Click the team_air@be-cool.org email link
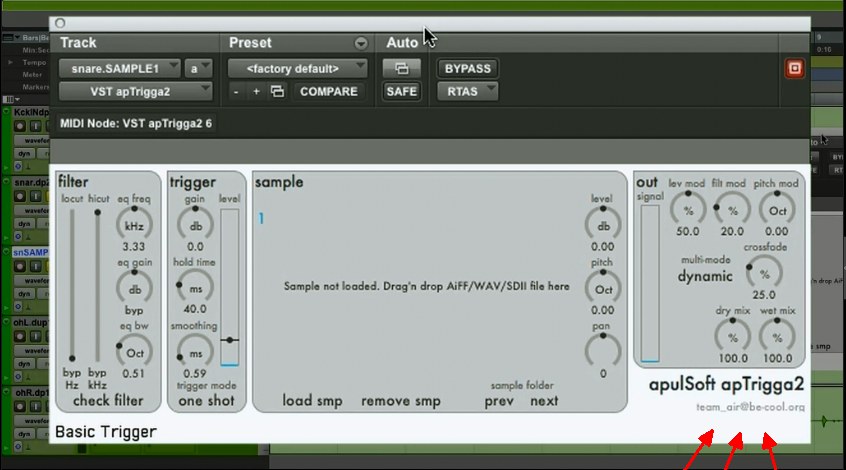Viewport: 846px width, 470px height. coord(750,407)
